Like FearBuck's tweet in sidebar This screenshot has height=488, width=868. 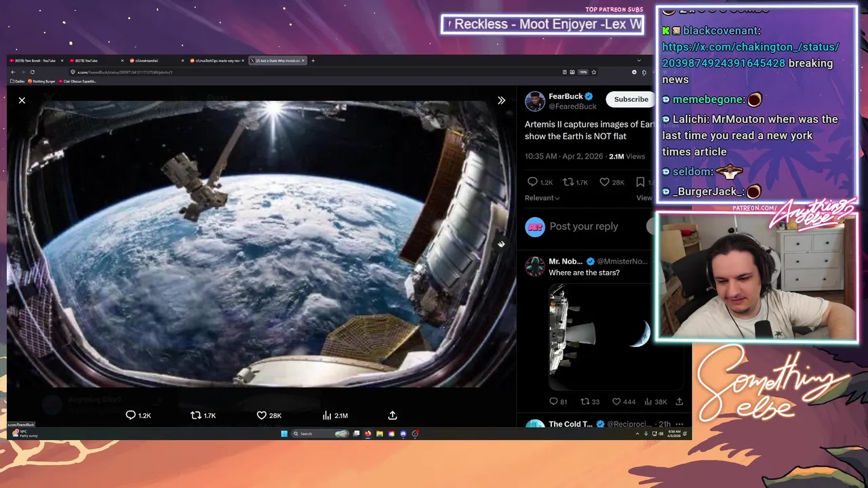tap(604, 182)
